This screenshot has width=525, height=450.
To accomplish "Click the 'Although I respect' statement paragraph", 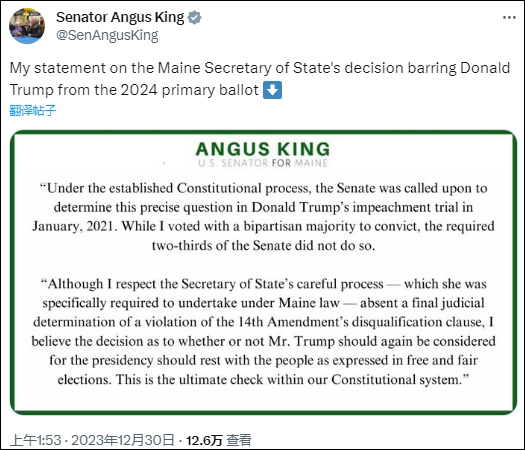I will (x=264, y=331).
